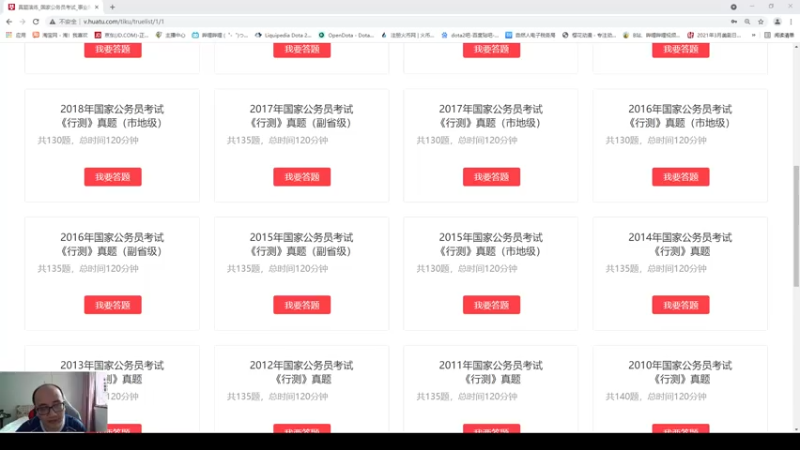Click the 2017年国家公务员考试 (副省级) title
This screenshot has height=450, width=800.
[302, 116]
